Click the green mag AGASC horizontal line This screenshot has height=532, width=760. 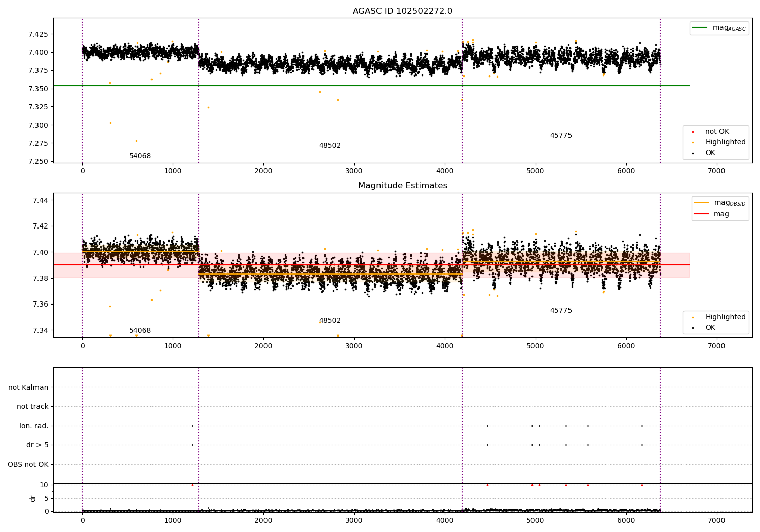coord(371,86)
